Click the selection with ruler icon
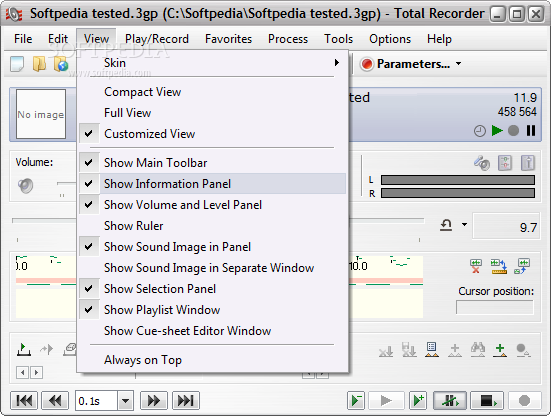The height and width of the screenshot is (416, 551). click(x=499, y=266)
